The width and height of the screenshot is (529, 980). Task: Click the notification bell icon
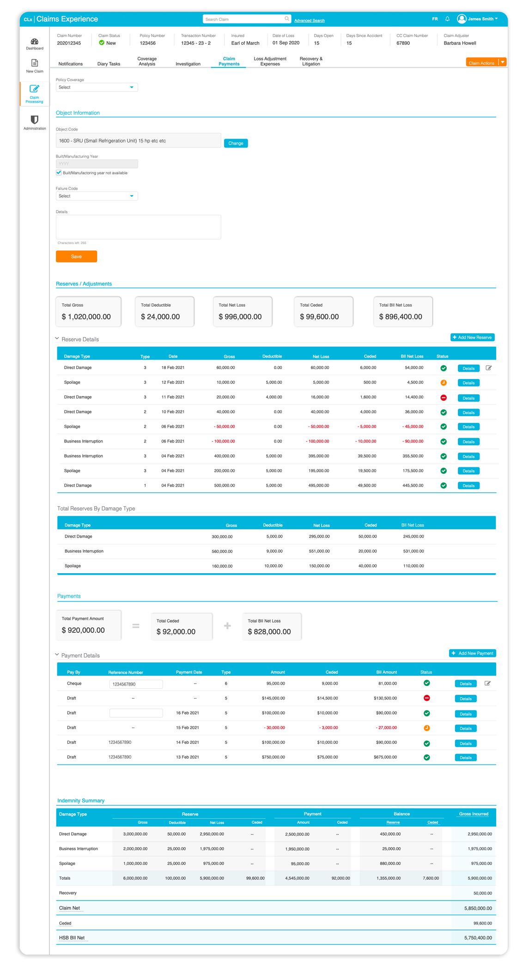tap(447, 19)
